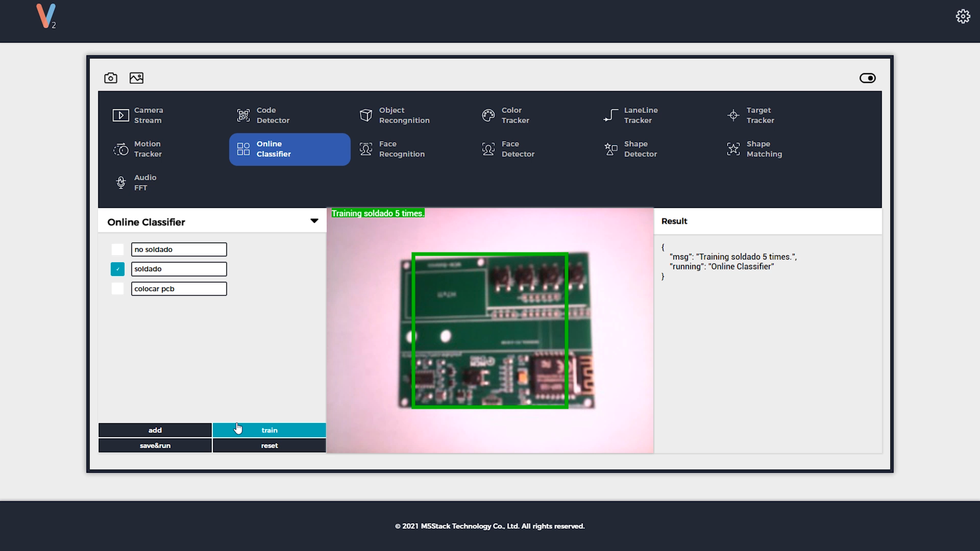Select the Object Recognition tool

tap(404, 115)
